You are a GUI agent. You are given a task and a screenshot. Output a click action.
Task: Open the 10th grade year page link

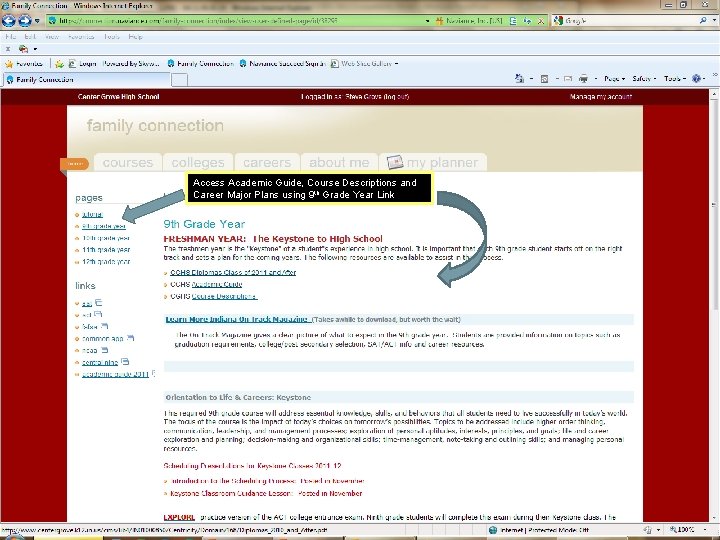(106, 238)
